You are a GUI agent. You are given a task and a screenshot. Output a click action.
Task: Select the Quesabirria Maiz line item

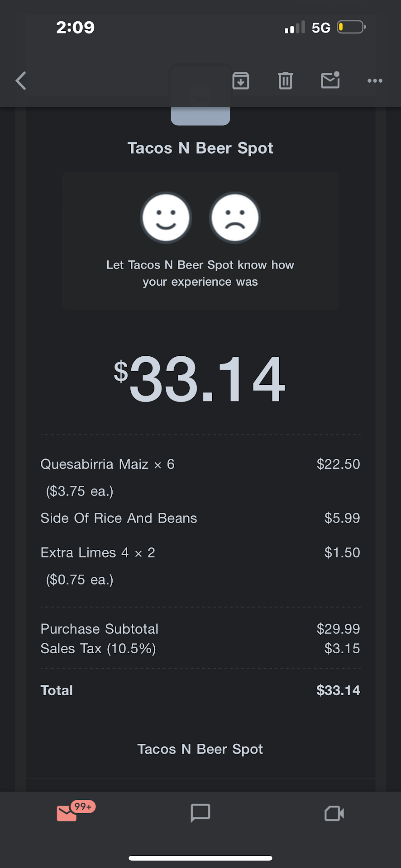(x=108, y=464)
